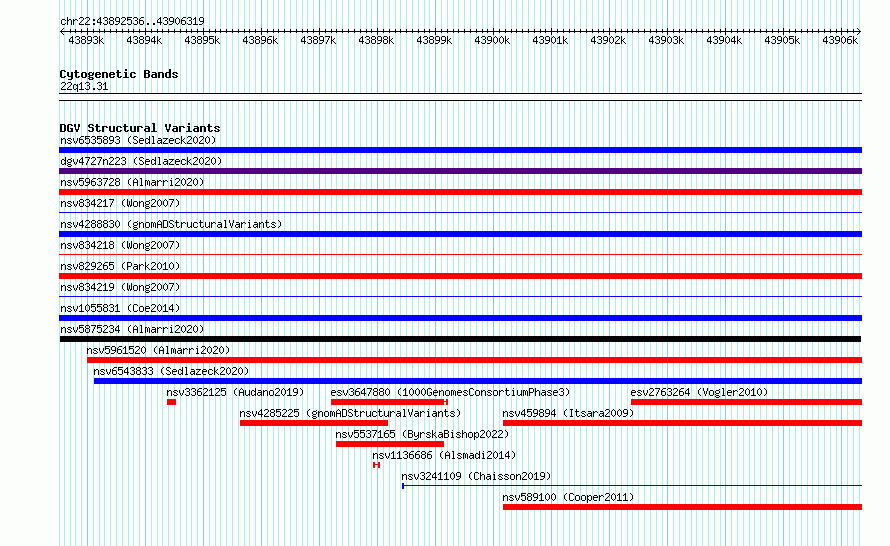Screen dimensions: 890x546
Task: Open the nsv6535893 (Sedlazeck2020) variant label
Action: pyautogui.click(x=138, y=140)
